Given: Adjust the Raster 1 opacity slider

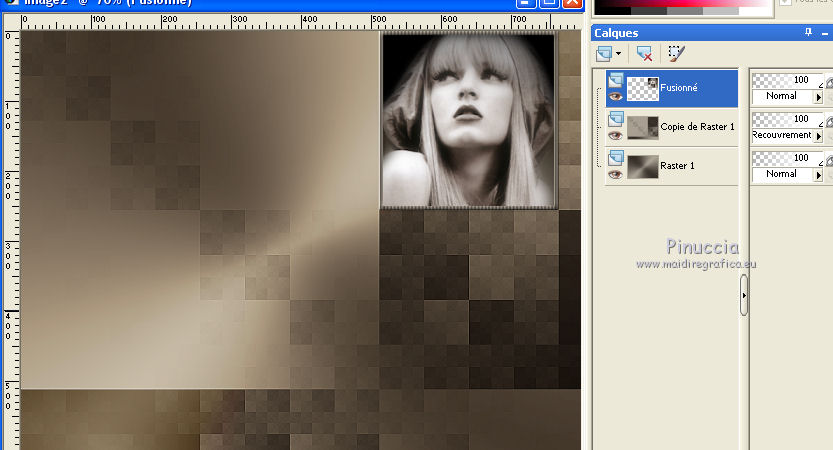Looking at the screenshot, I should pos(787,158).
